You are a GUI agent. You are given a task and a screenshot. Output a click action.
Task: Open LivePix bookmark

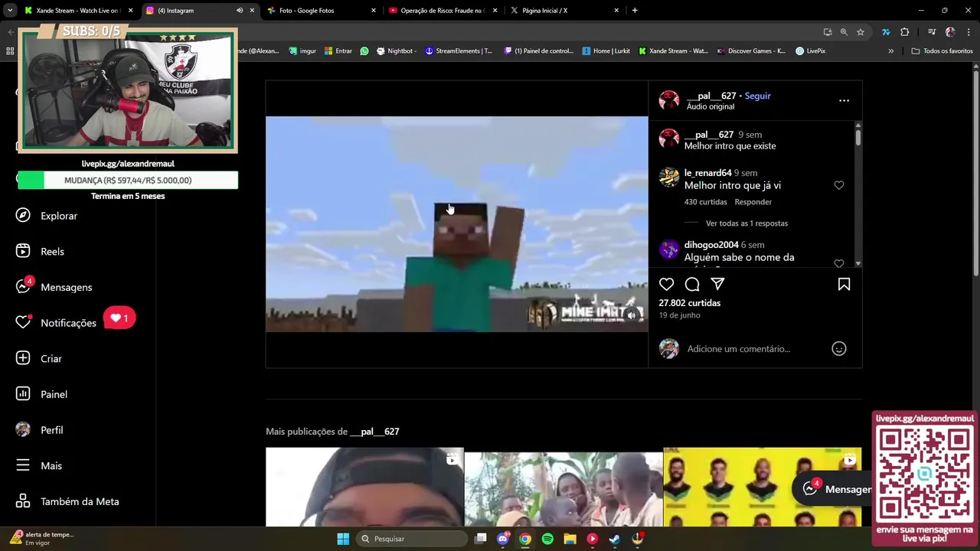click(810, 51)
